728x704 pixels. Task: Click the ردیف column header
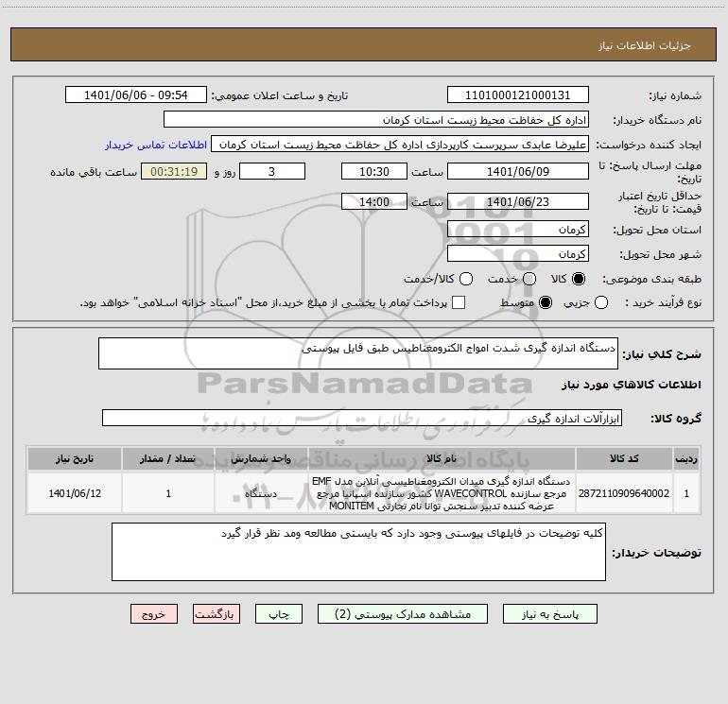pos(686,458)
